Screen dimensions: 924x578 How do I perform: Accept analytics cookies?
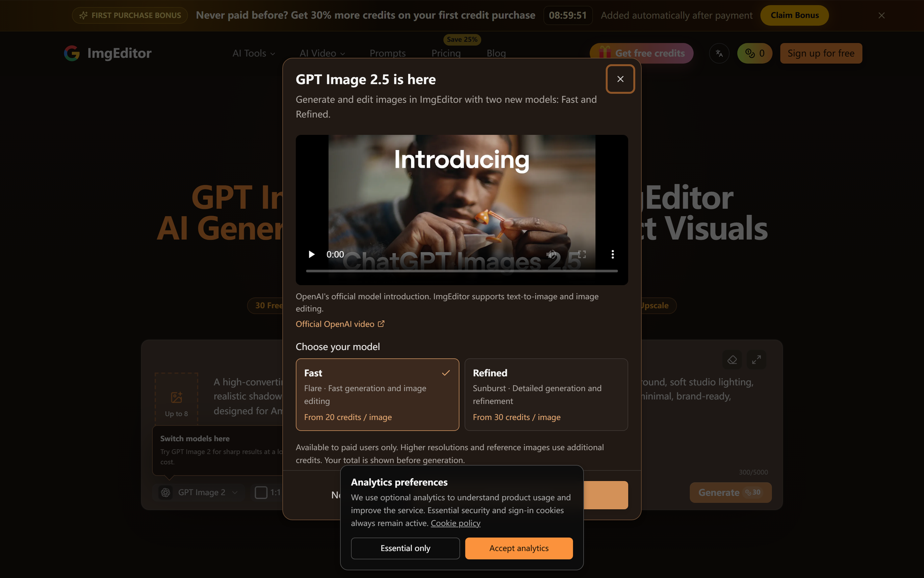[519, 548]
